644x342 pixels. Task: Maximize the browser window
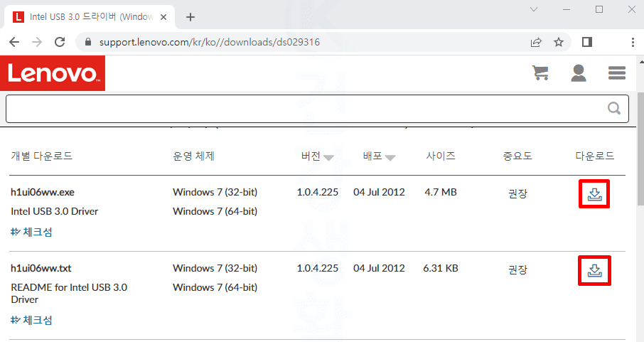[x=599, y=9]
